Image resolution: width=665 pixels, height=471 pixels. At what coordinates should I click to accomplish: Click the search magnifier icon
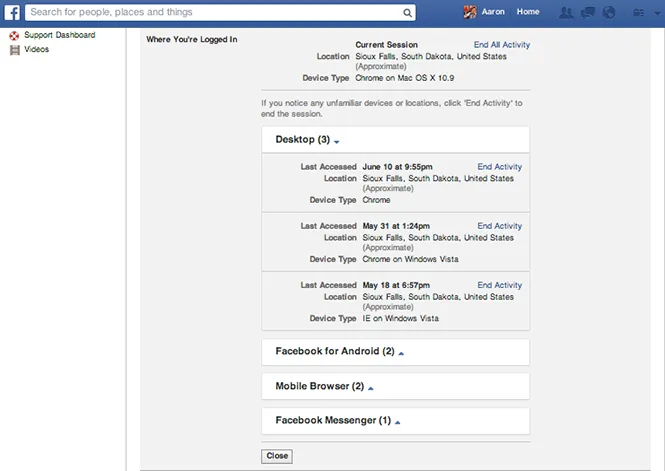coord(407,13)
